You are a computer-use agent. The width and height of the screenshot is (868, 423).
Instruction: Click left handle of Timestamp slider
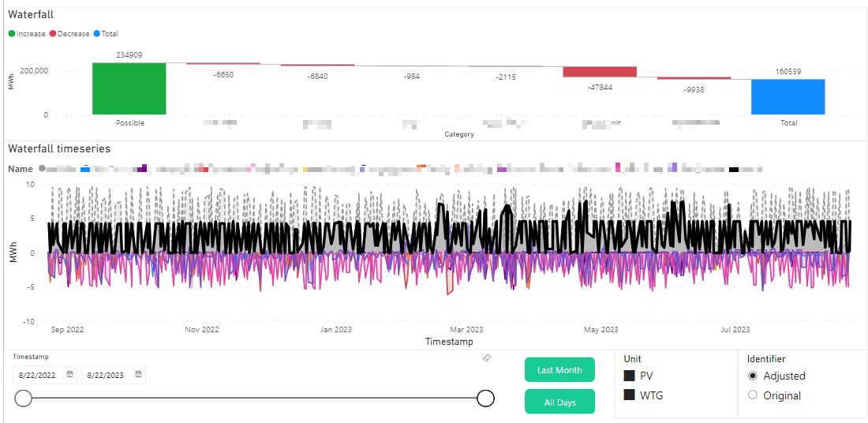pos(23,398)
